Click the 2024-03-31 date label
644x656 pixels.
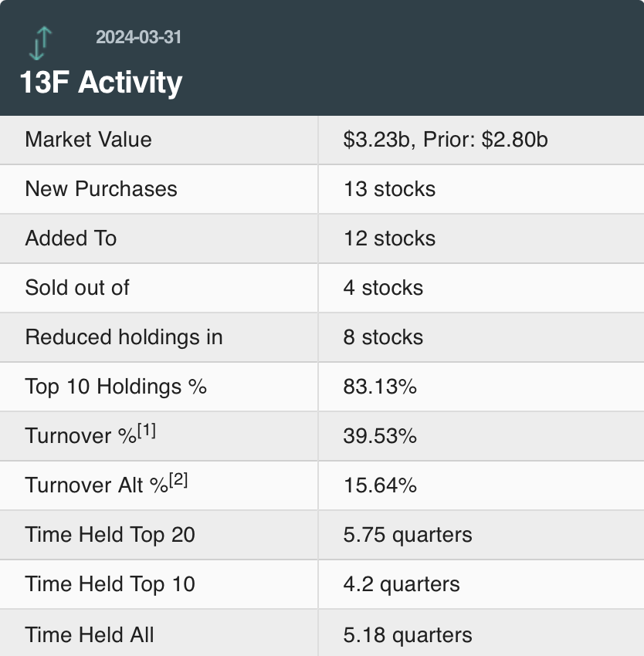[138, 37]
